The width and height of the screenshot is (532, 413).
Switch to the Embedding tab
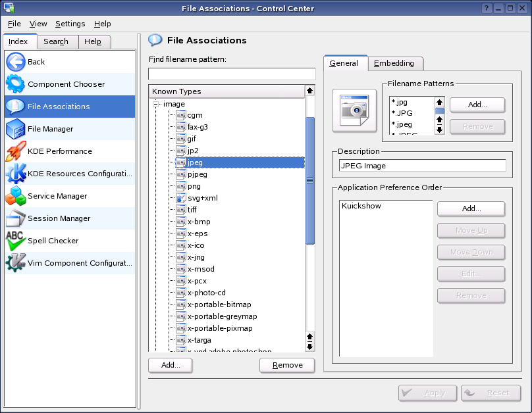(x=396, y=63)
